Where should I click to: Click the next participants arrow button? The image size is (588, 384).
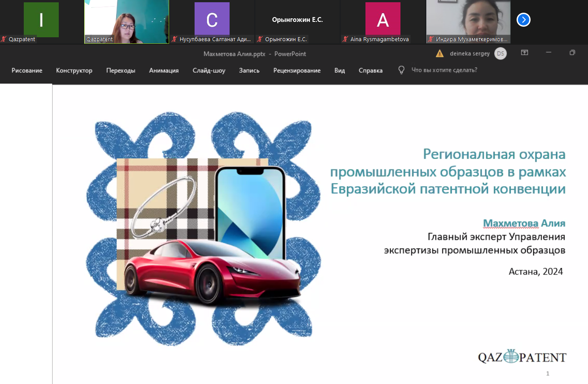tap(523, 20)
